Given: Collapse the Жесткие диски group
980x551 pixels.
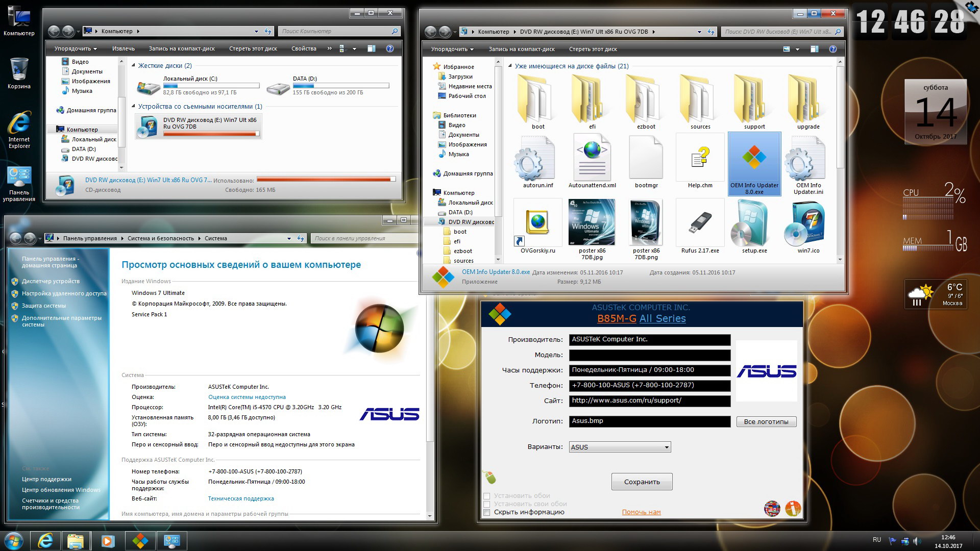Looking at the screenshot, I should (x=133, y=66).
